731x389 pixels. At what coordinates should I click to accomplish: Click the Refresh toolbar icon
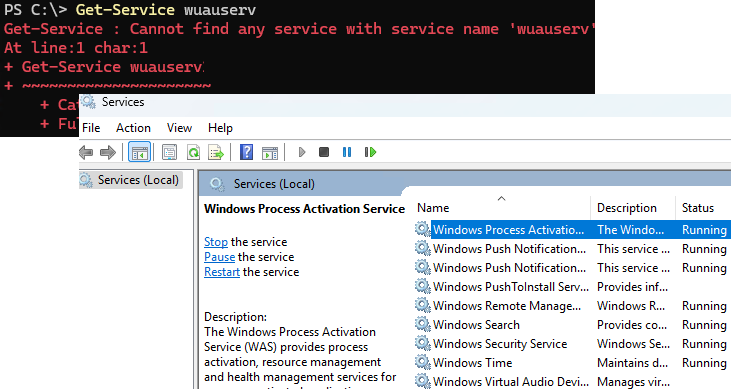193,152
